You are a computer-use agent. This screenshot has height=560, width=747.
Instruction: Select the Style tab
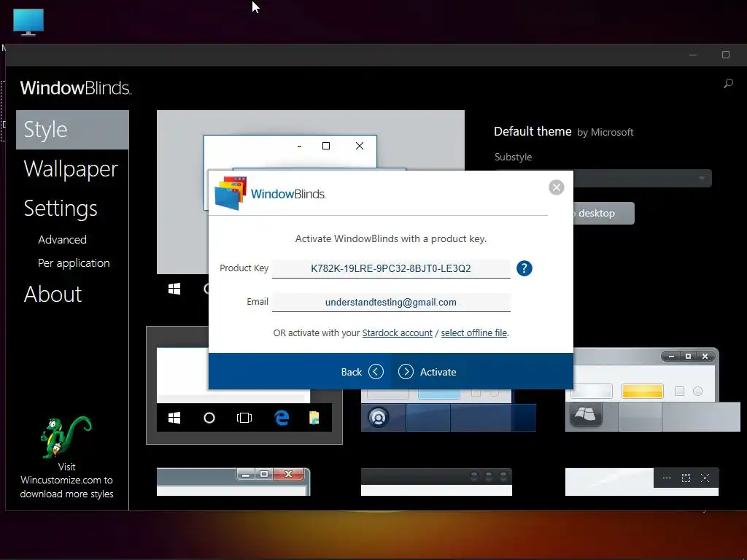click(x=72, y=130)
